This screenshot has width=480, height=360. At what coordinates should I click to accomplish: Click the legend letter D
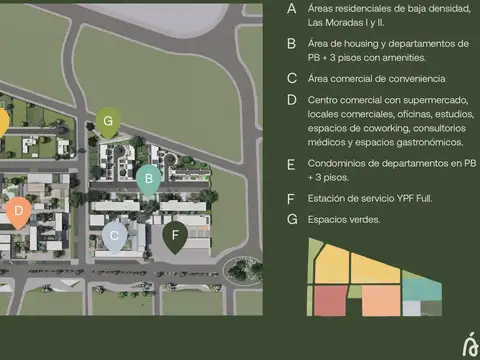(x=292, y=100)
